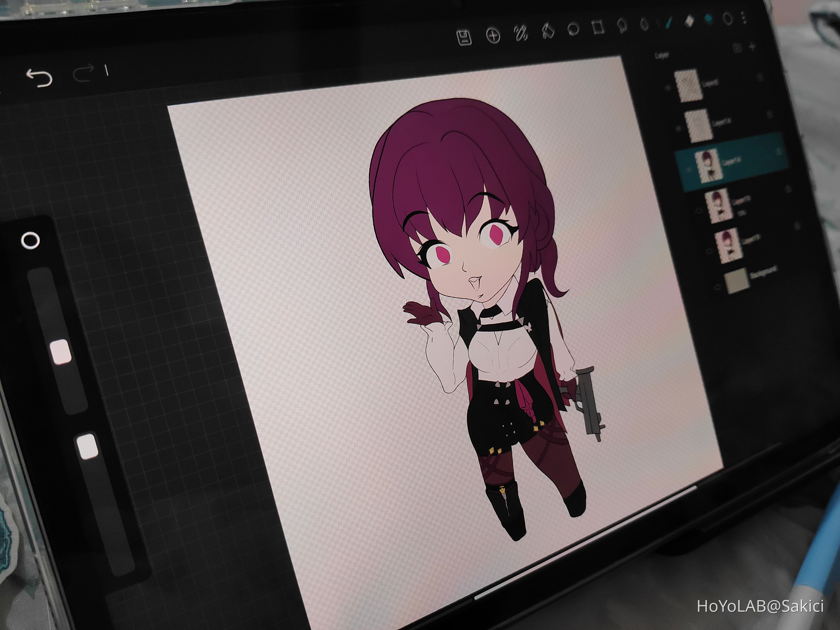Toggle visibility of the topmost layer
Image resolution: width=840 pixels, height=630 pixels.
[668, 87]
